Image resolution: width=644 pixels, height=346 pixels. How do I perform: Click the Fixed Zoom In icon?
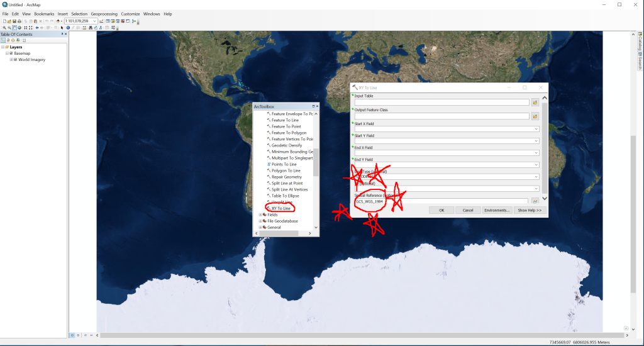25,28
